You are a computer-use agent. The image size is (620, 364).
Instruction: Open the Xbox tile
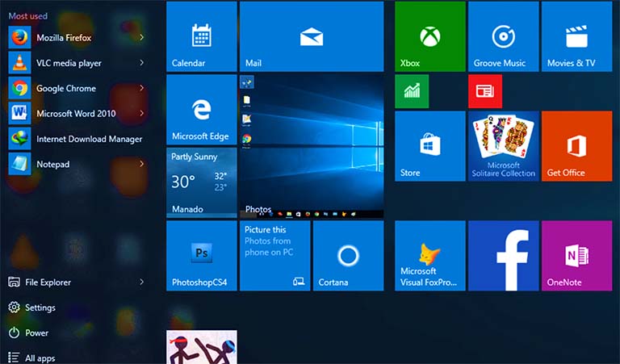(x=430, y=36)
